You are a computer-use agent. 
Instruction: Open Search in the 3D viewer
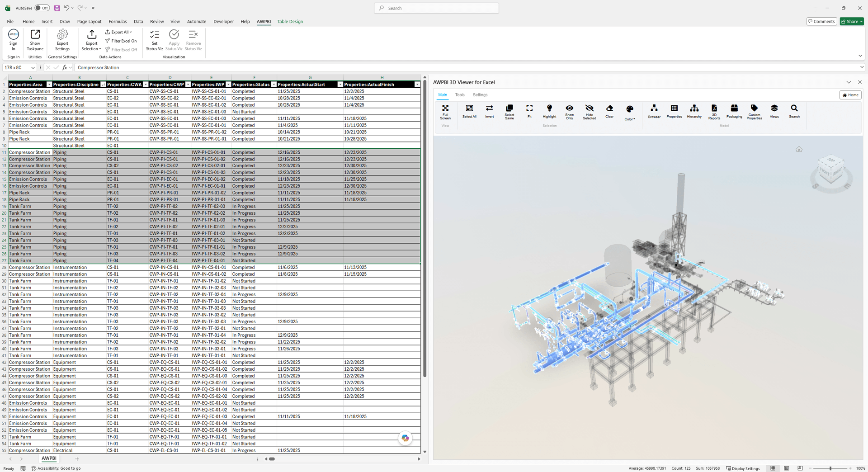794,111
